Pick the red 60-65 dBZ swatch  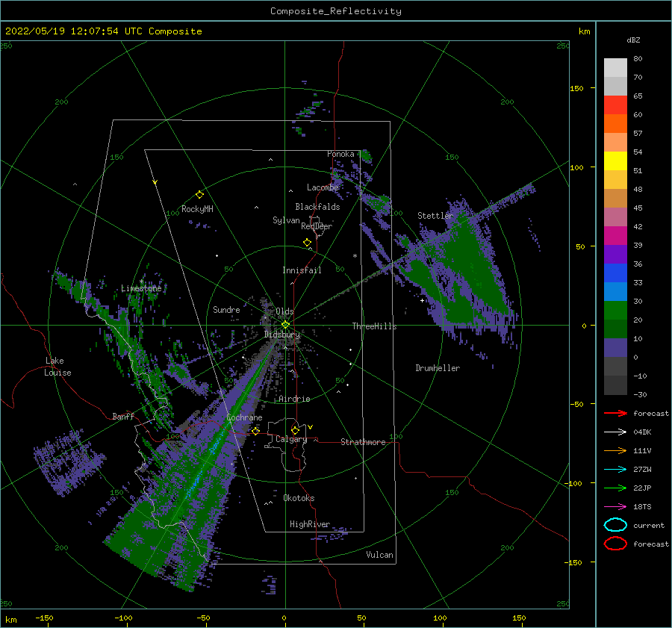tap(615, 105)
